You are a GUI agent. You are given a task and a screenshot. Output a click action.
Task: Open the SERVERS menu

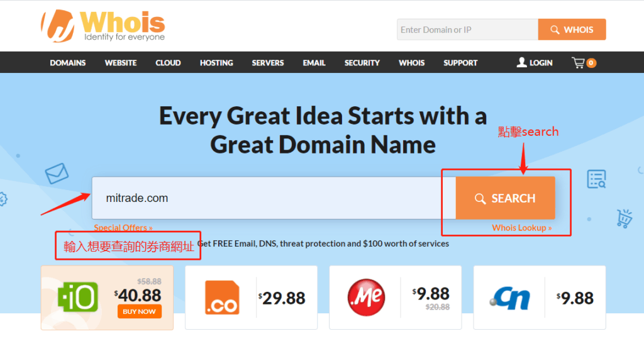268,63
